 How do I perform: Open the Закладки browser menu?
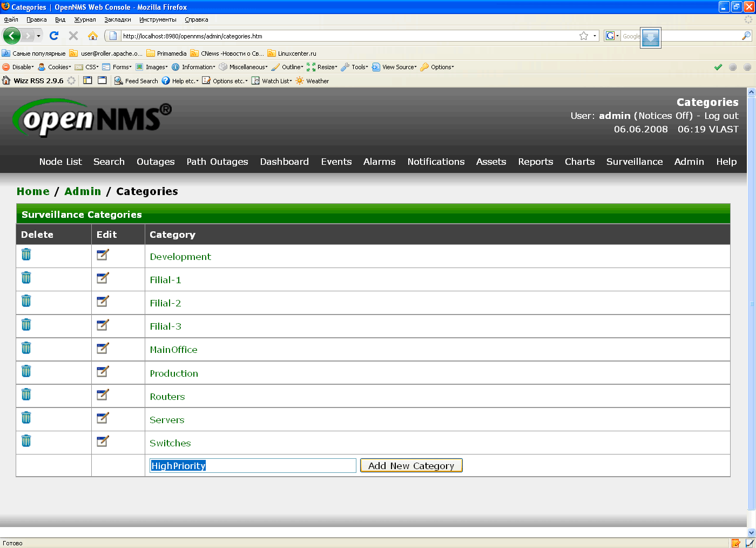pyautogui.click(x=118, y=19)
